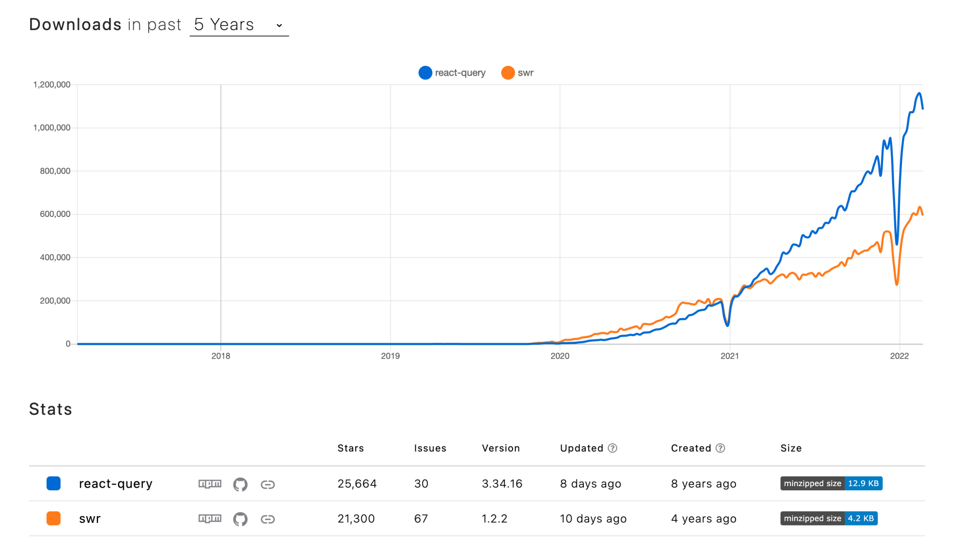Open homepage link icon for swr
This screenshot has height=554, width=980.
pos(267,519)
